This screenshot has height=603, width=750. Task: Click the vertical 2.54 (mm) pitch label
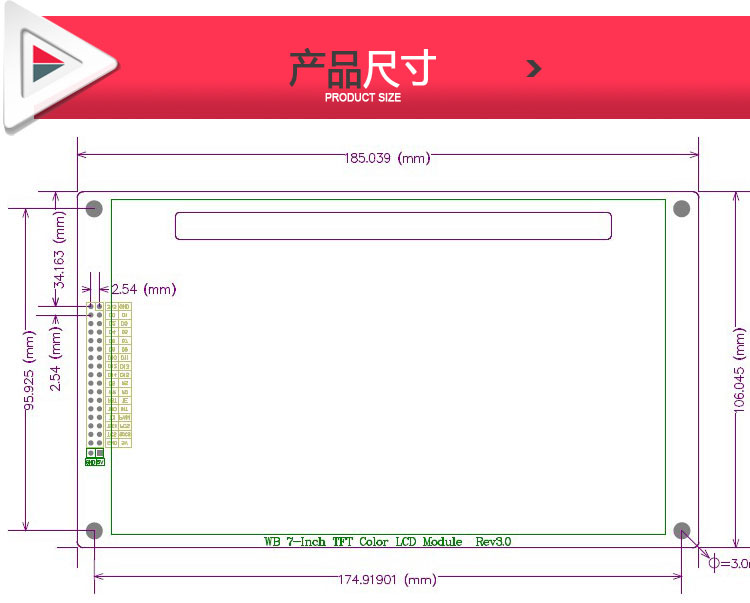55,359
